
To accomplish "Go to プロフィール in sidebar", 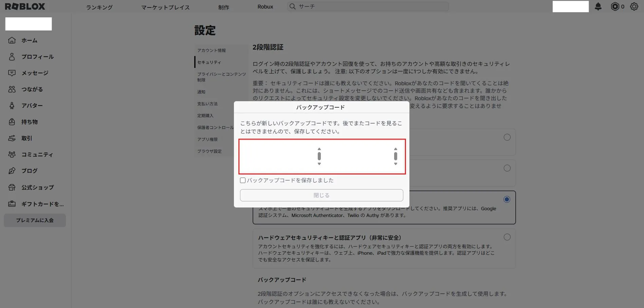I will (38, 57).
